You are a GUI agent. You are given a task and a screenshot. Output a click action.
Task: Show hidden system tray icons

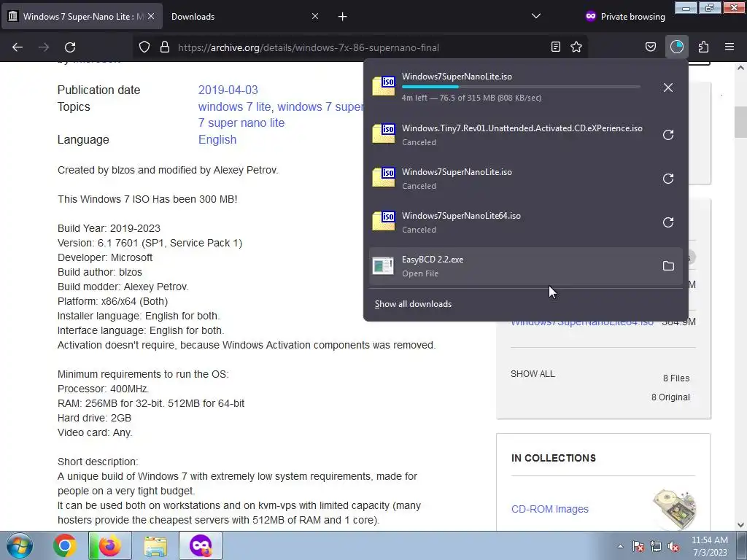(x=620, y=546)
